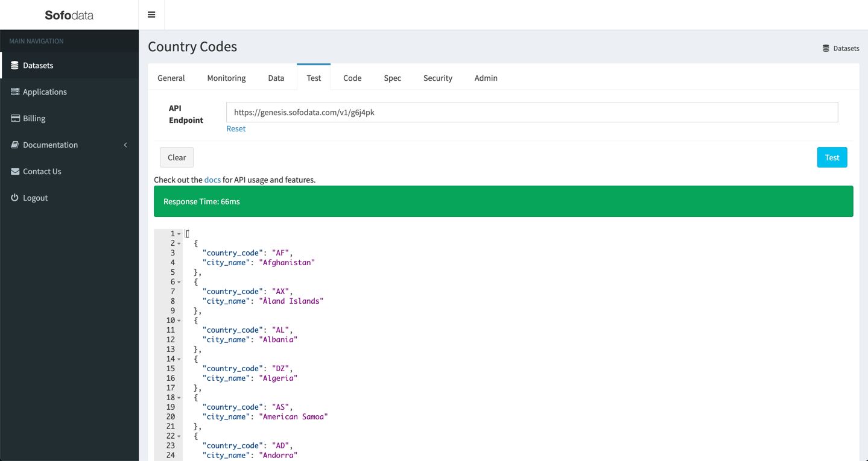This screenshot has height=461, width=868.
Task: Open the General tab
Action: click(171, 78)
